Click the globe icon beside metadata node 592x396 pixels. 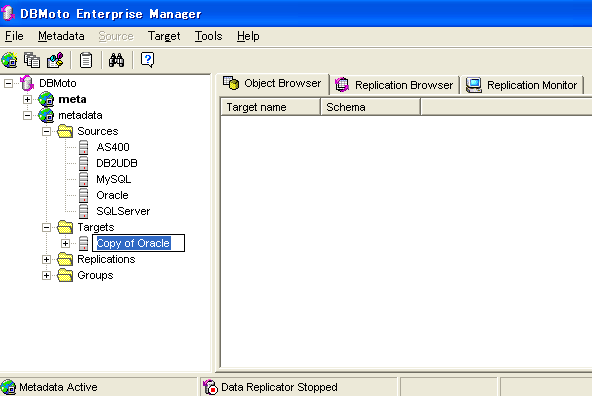click(x=46, y=115)
